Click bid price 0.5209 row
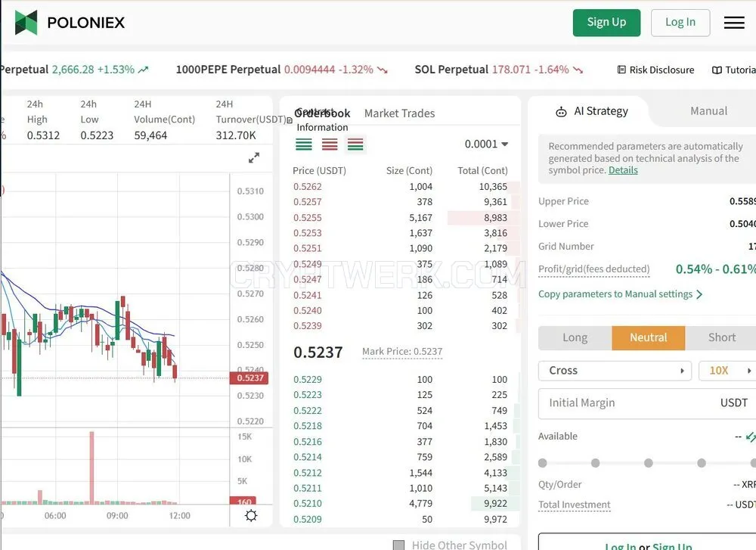Viewport: 756px width, 550px height. pyautogui.click(x=400, y=519)
